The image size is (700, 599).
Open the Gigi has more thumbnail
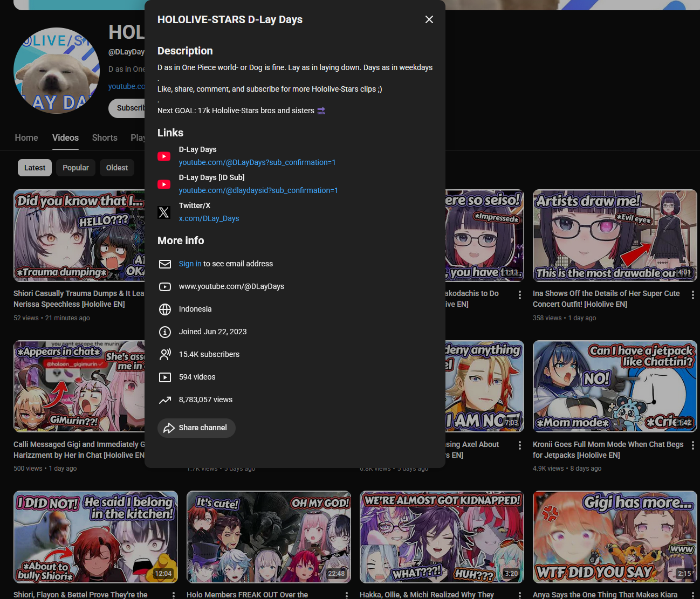[615, 537]
